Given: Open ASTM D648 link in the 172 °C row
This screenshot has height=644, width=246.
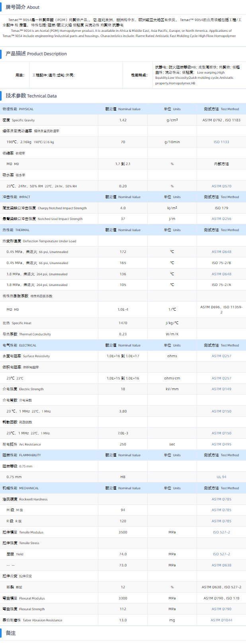Looking at the screenshot, I should [221, 252].
